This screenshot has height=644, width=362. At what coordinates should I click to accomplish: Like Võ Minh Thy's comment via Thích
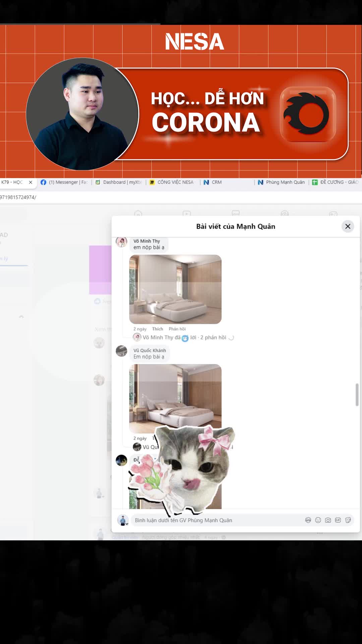[x=158, y=329]
